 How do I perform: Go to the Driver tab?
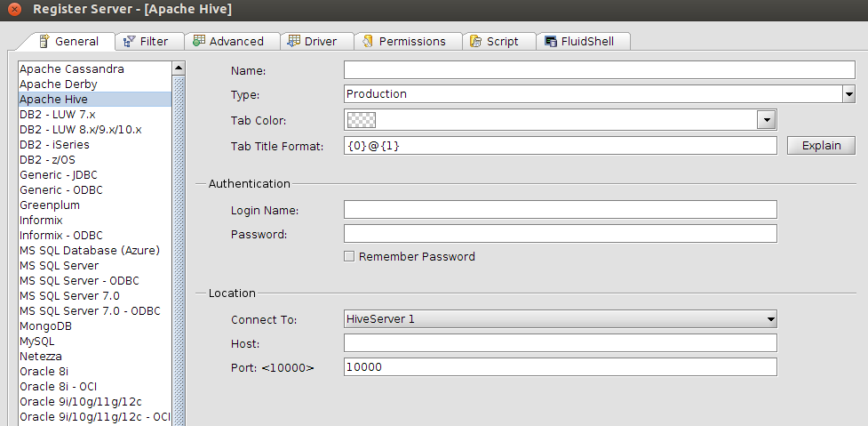(x=316, y=42)
